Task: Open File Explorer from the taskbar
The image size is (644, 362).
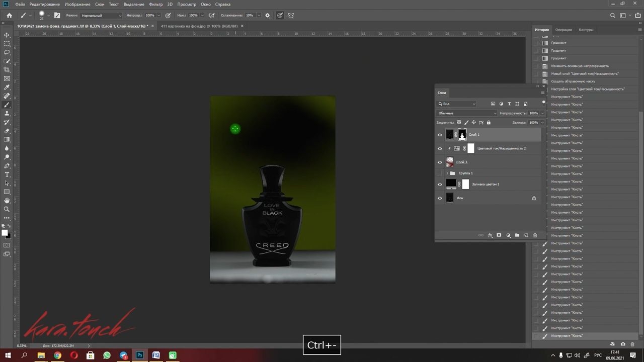Action: coord(41,355)
